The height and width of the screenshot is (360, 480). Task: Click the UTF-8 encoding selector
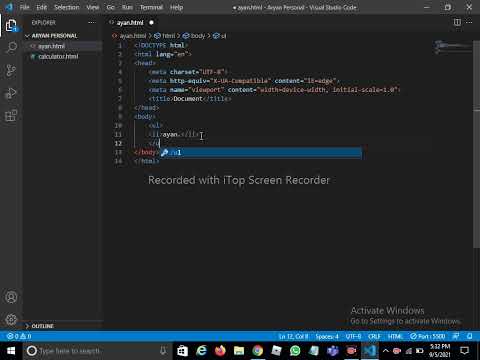[x=353, y=336]
